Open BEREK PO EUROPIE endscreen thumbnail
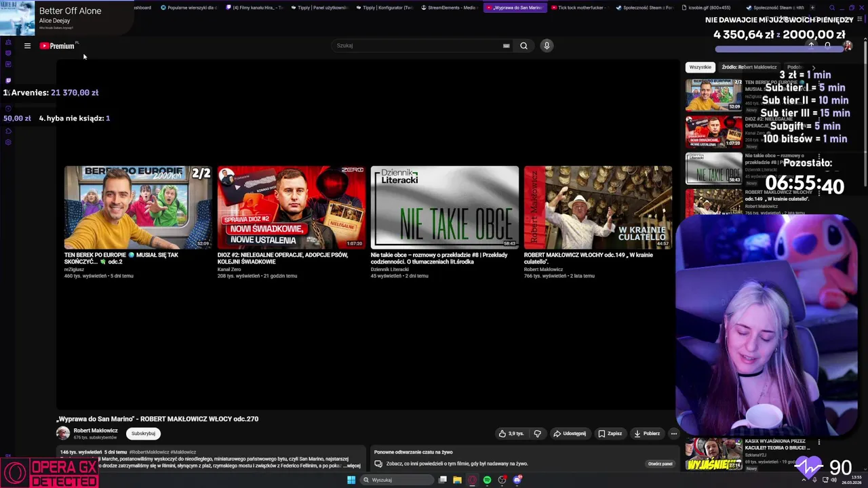Screen dimensions: 868x488 click(138, 207)
